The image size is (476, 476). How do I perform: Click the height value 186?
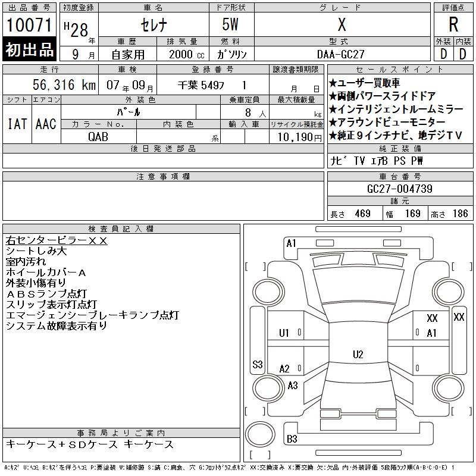460,214
